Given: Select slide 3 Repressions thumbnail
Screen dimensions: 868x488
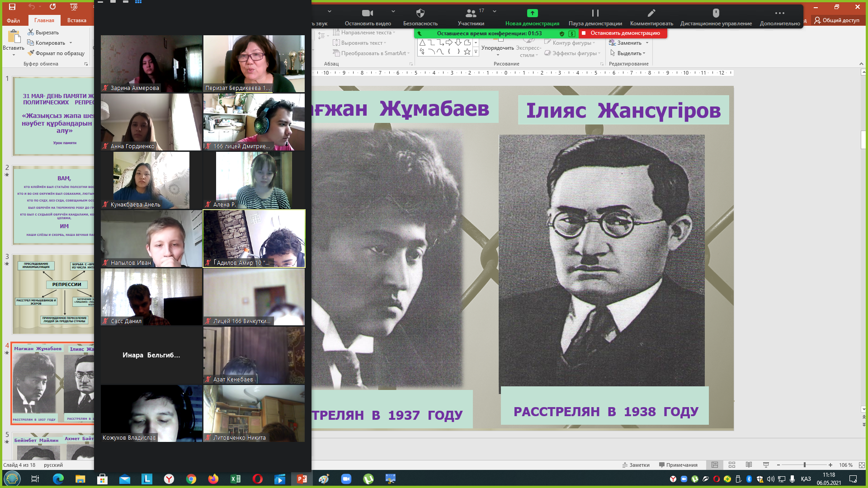Looking at the screenshot, I should coord(53,294).
